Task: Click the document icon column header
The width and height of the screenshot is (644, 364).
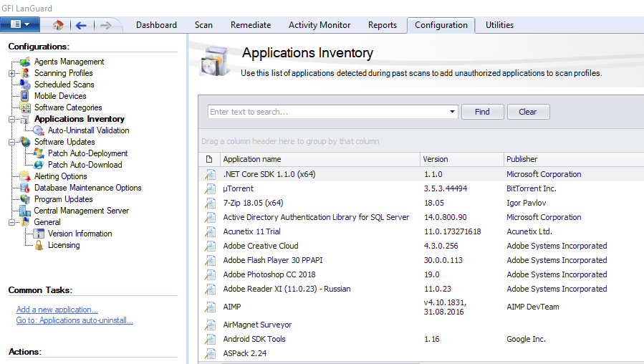Action: pyautogui.click(x=209, y=159)
